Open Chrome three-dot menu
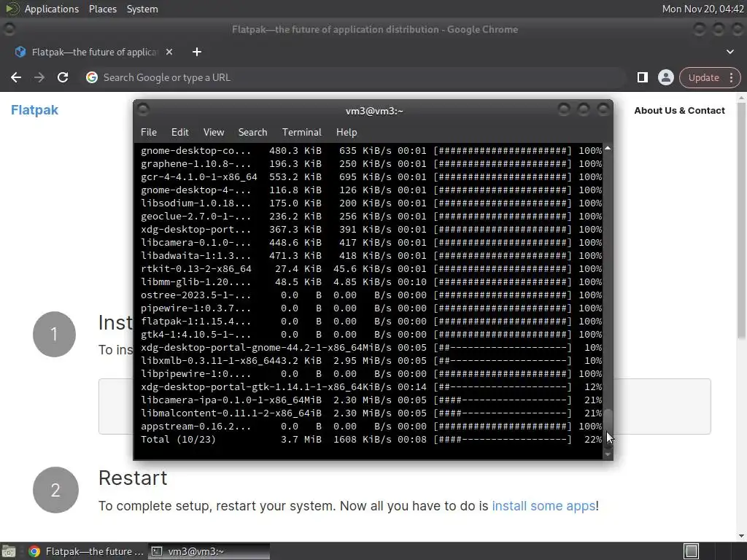This screenshot has width=747, height=560. (731, 77)
